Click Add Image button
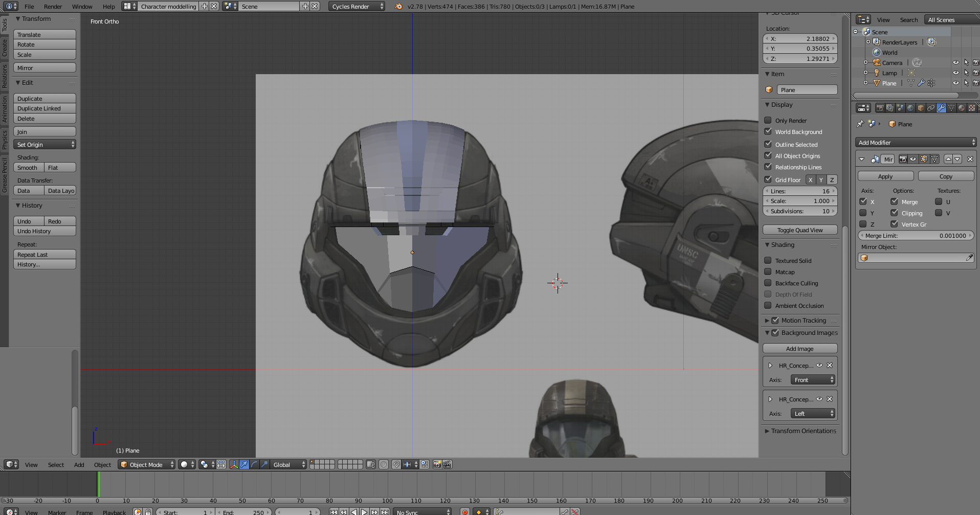This screenshot has width=980, height=515. pyautogui.click(x=800, y=348)
